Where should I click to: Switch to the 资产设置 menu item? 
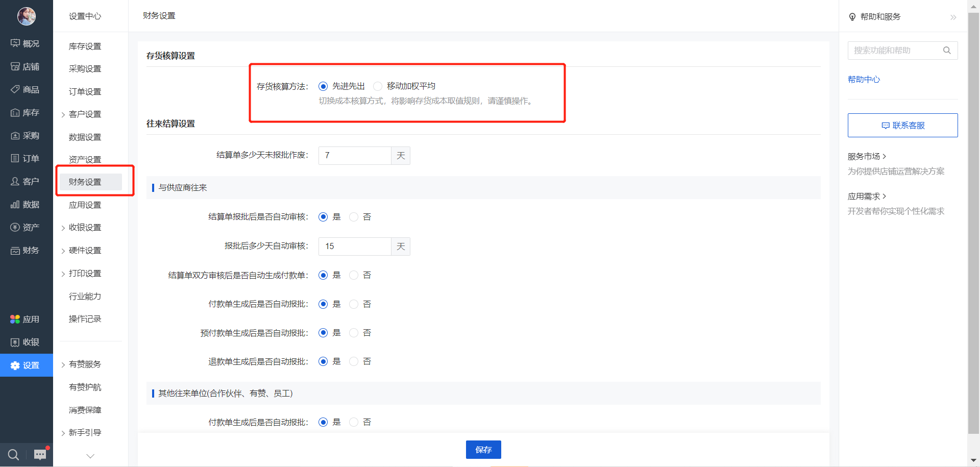84,159
